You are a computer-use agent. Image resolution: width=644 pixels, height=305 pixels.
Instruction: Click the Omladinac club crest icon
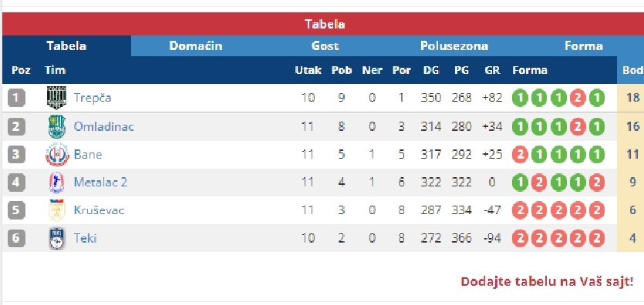[56, 126]
